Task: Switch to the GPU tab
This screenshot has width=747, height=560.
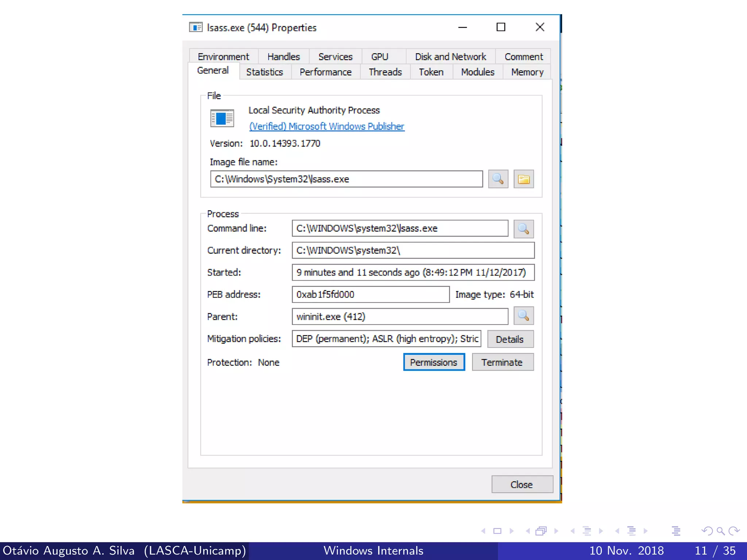Action: pos(380,57)
